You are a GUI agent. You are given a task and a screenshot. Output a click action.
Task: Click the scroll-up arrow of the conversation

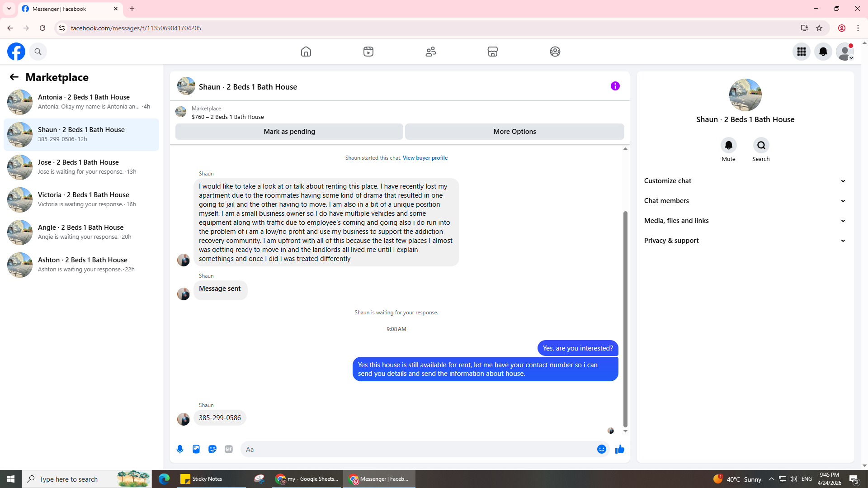pyautogui.click(x=625, y=149)
